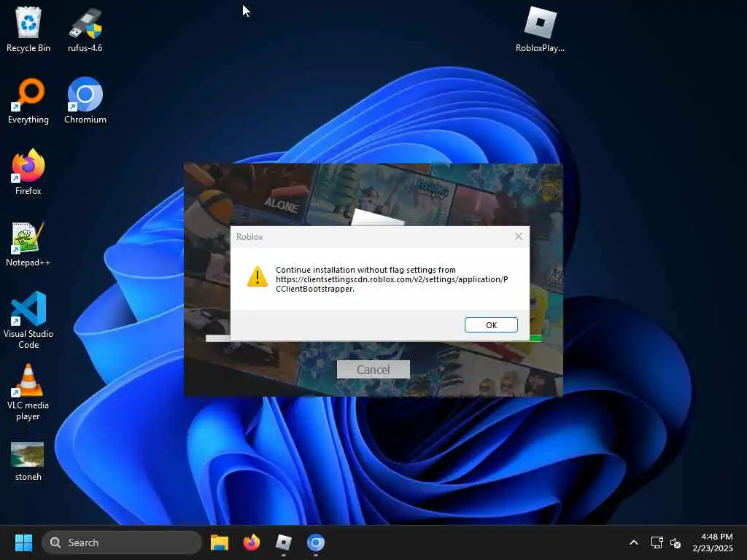
Task: Select the RobloxPlayer installer desktop icon
Action: click(540, 29)
